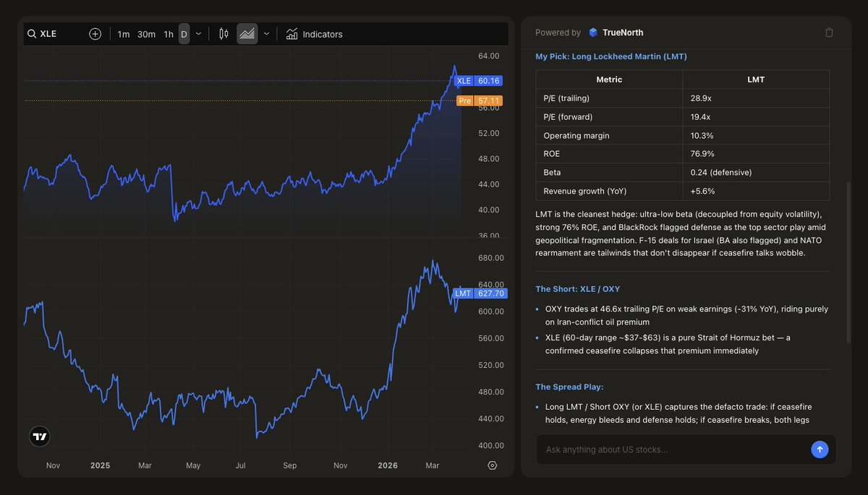Select the 1h timeframe

[169, 34]
